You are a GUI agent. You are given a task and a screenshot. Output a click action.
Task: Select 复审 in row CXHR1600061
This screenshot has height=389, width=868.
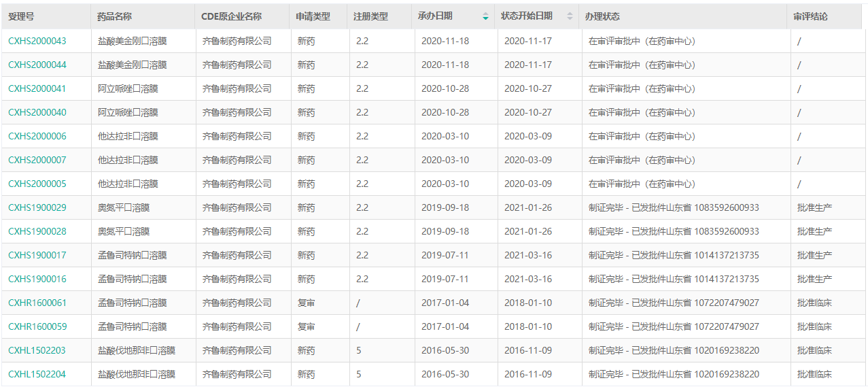tap(306, 303)
